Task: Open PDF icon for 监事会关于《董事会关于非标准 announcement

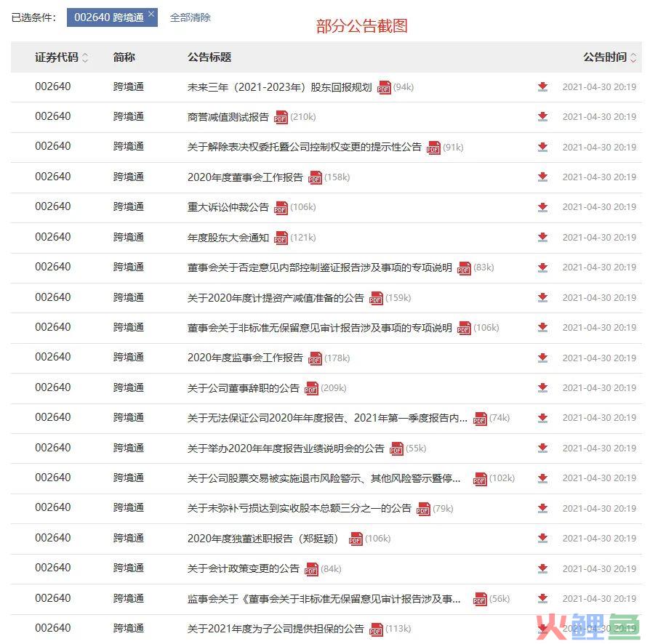Action: 480,600
